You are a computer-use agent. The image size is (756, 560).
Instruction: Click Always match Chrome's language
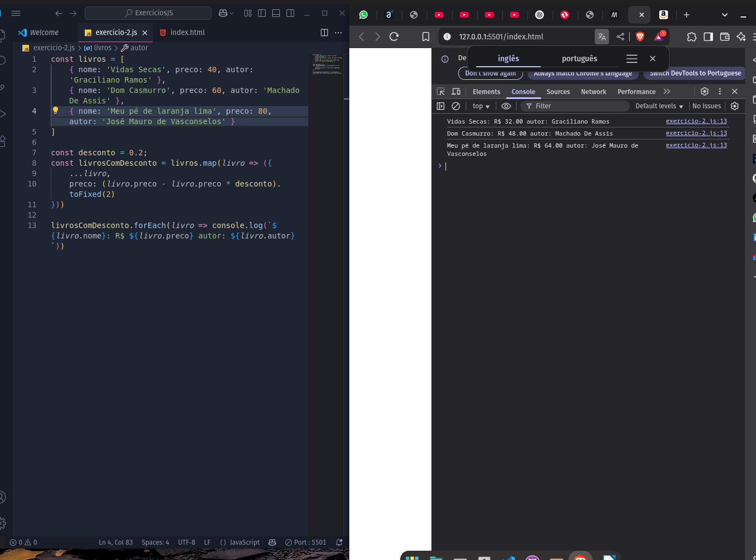(x=583, y=73)
